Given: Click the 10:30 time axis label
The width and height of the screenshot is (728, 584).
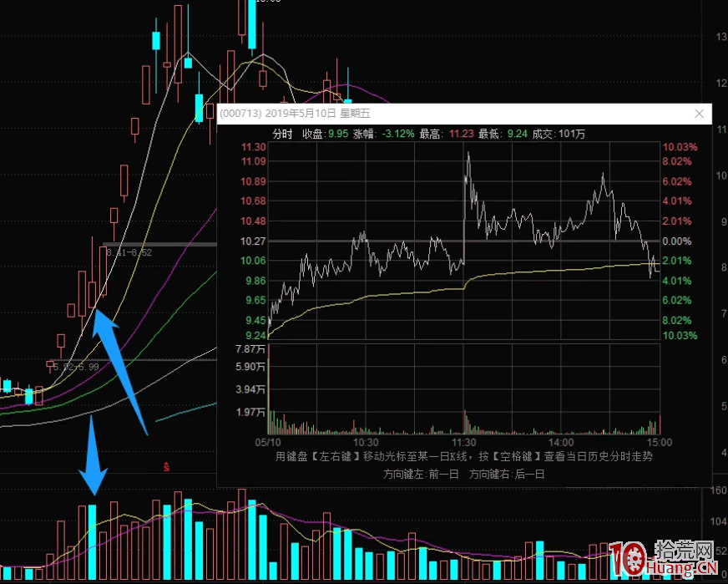Looking at the screenshot, I should click(x=366, y=442).
